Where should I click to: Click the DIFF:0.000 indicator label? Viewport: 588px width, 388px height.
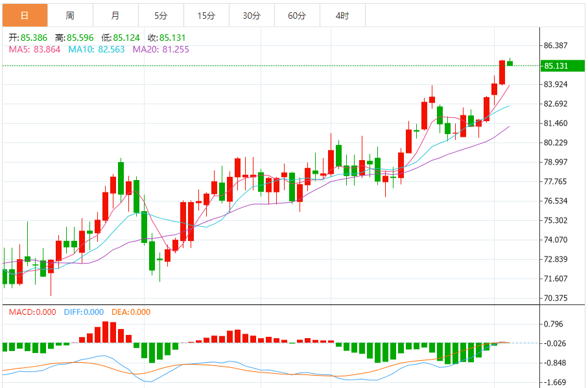pos(84,312)
